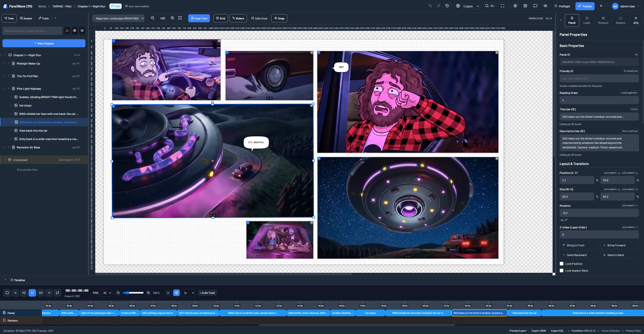Open Bigscreen Landscape resolution dropdown
Image resolution: width=644 pixels, height=334 pixels.
(x=119, y=18)
